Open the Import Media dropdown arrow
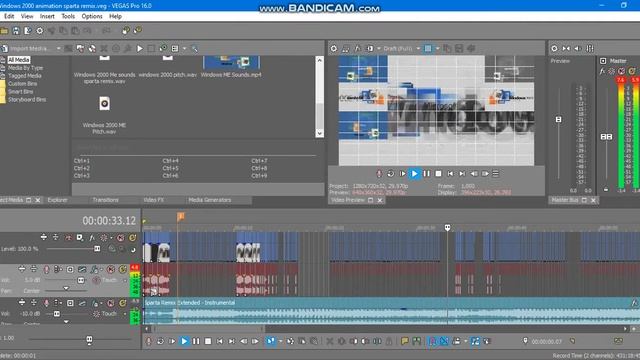Screen dimensions: 640x360 58,49
